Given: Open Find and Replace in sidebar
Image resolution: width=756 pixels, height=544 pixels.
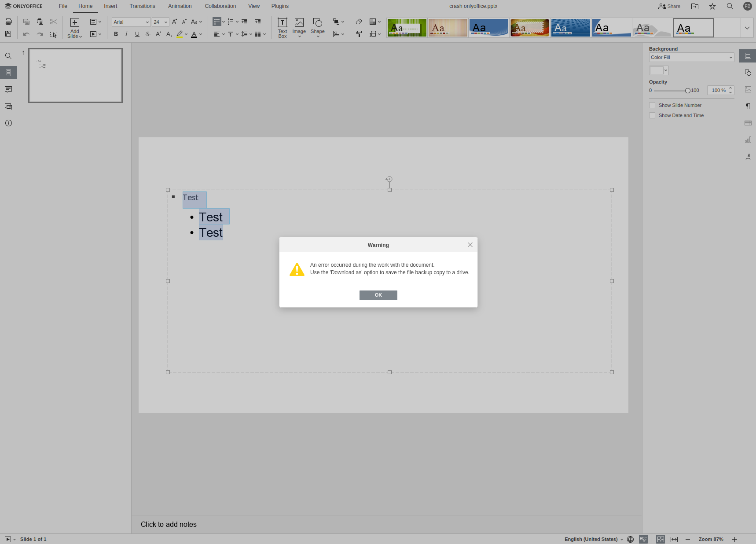Looking at the screenshot, I should pyautogui.click(x=8, y=56).
